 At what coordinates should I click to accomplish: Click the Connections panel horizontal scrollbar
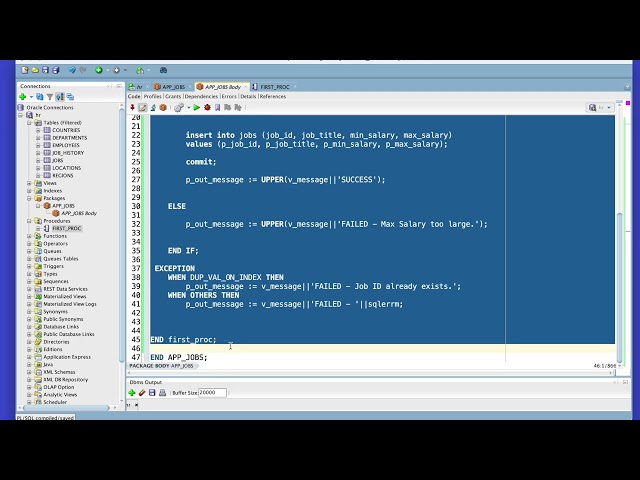[x=67, y=407]
